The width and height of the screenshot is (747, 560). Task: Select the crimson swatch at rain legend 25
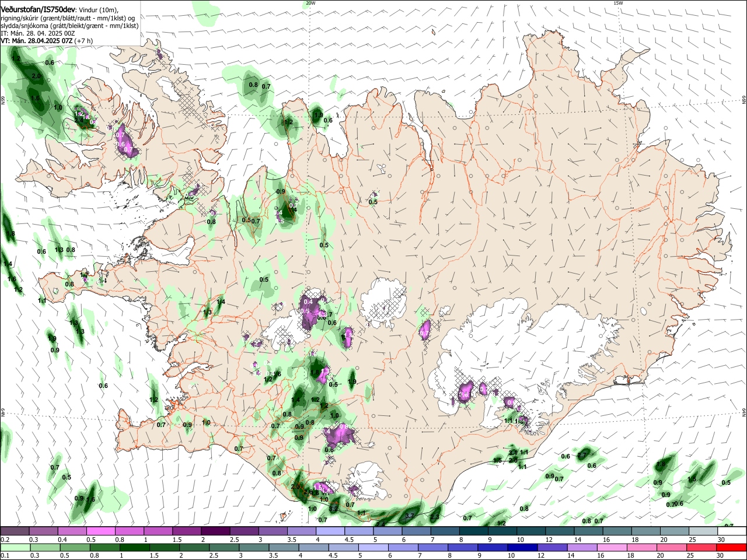tap(703, 548)
